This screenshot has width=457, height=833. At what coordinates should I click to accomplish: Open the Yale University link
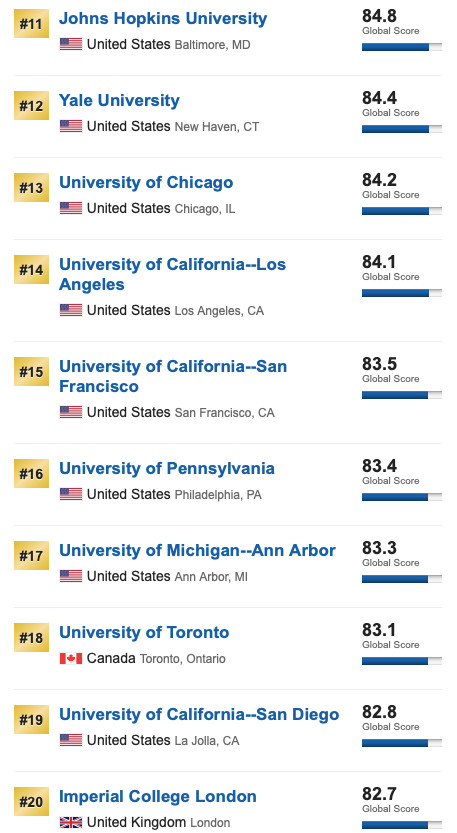pyautogui.click(x=119, y=100)
